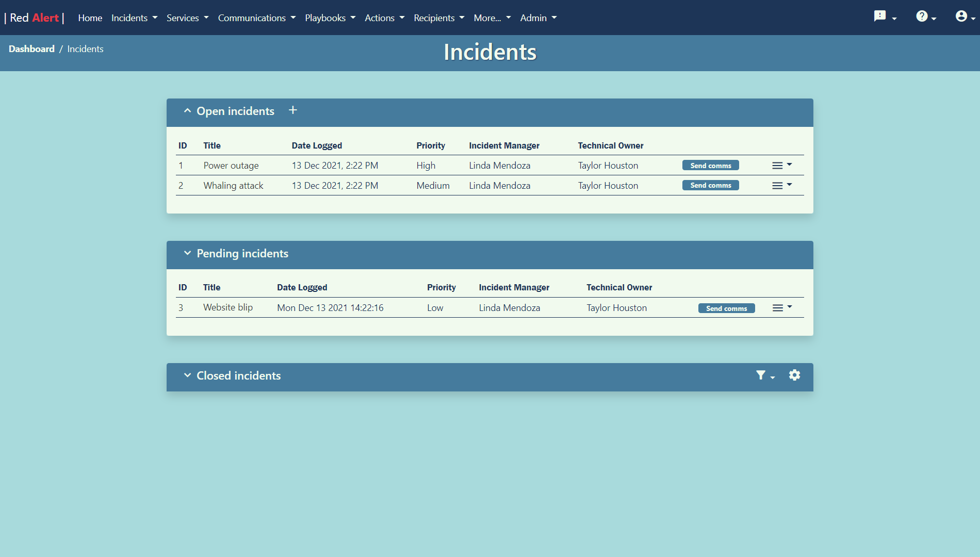Open Closed incidents settings gear
The width and height of the screenshot is (980, 557).
794,375
